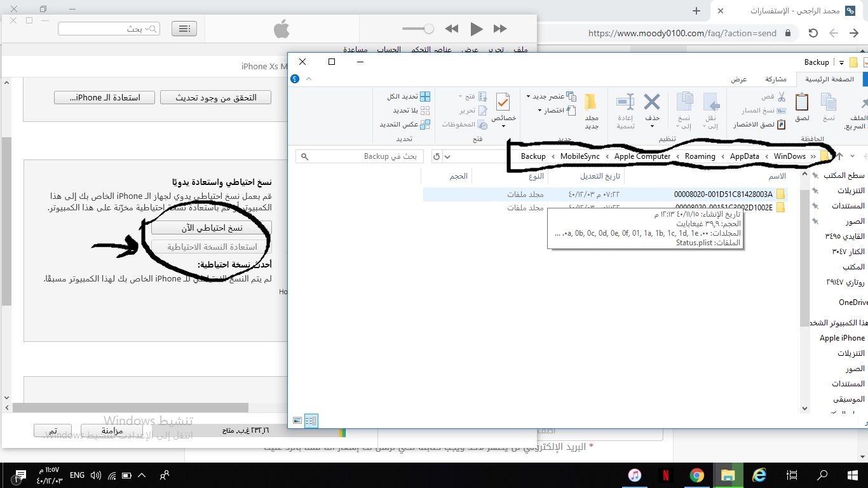Open Internet Explorer from the taskbar
868x488 pixels.
(x=759, y=475)
